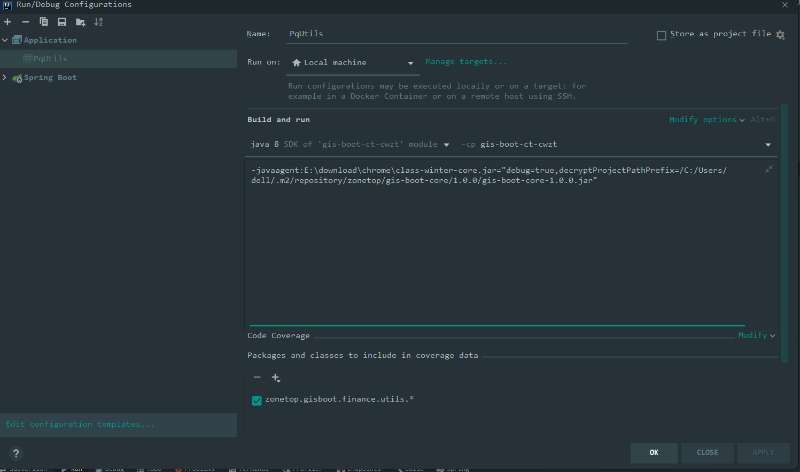Click the Move to folder icon
The width and height of the screenshot is (800, 472).
point(80,21)
